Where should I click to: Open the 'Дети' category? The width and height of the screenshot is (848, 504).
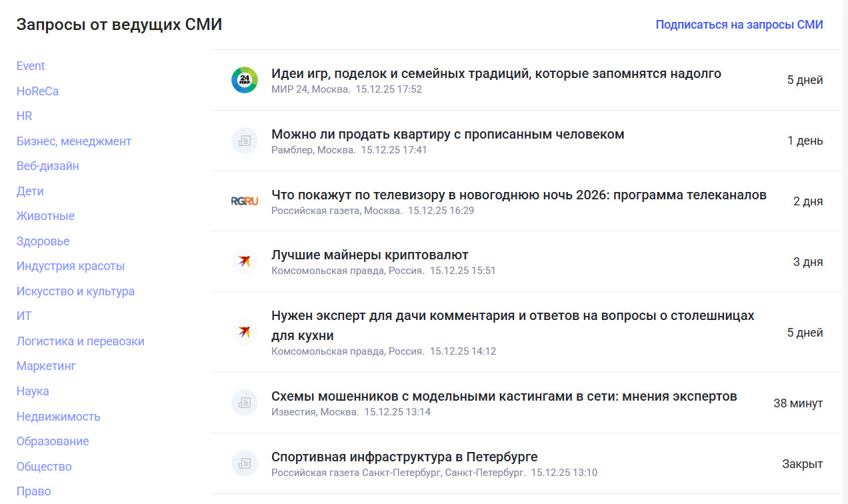pos(30,191)
